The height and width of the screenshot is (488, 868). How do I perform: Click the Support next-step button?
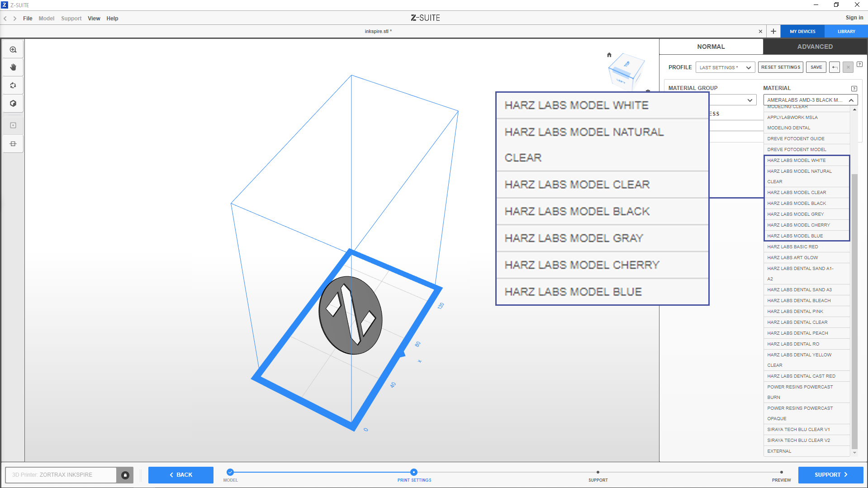830,475
